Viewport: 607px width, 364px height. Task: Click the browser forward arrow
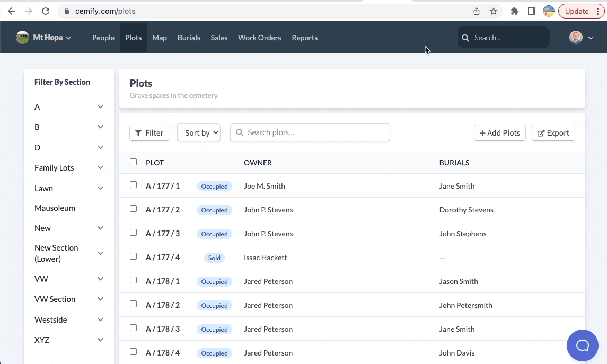pyautogui.click(x=29, y=11)
